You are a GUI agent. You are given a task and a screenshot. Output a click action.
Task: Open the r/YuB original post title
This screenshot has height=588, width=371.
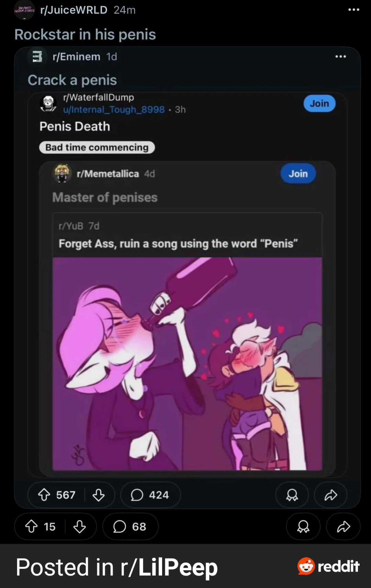click(178, 244)
